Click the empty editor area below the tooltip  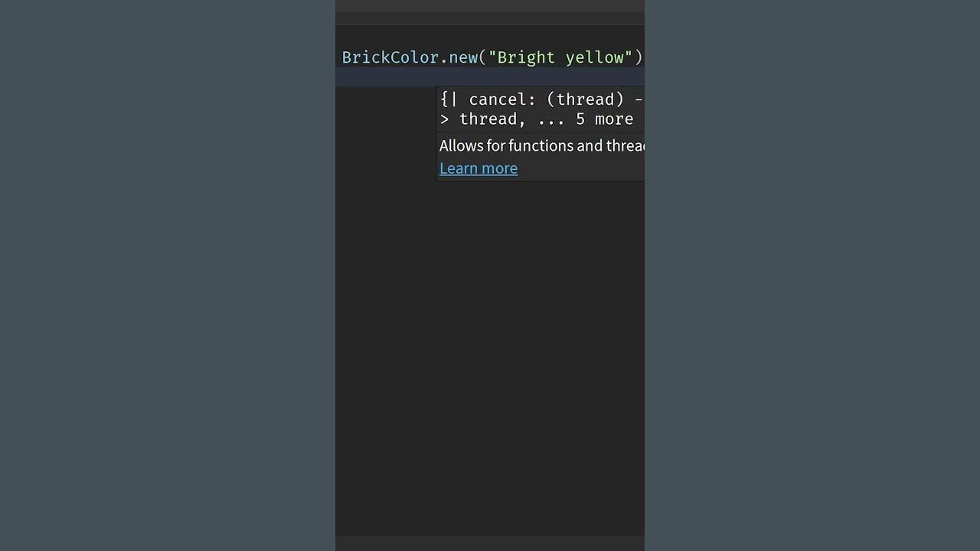(490, 344)
